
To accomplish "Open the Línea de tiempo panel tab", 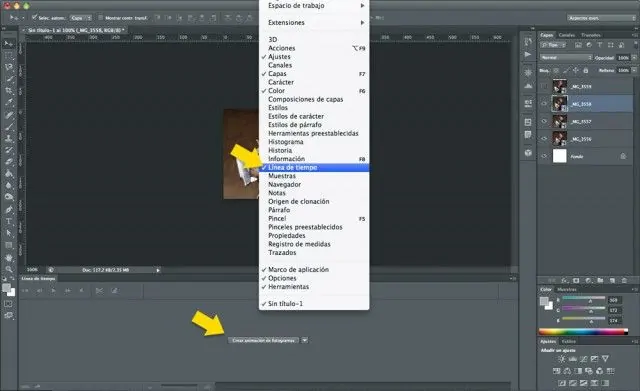I will click(x=38, y=278).
